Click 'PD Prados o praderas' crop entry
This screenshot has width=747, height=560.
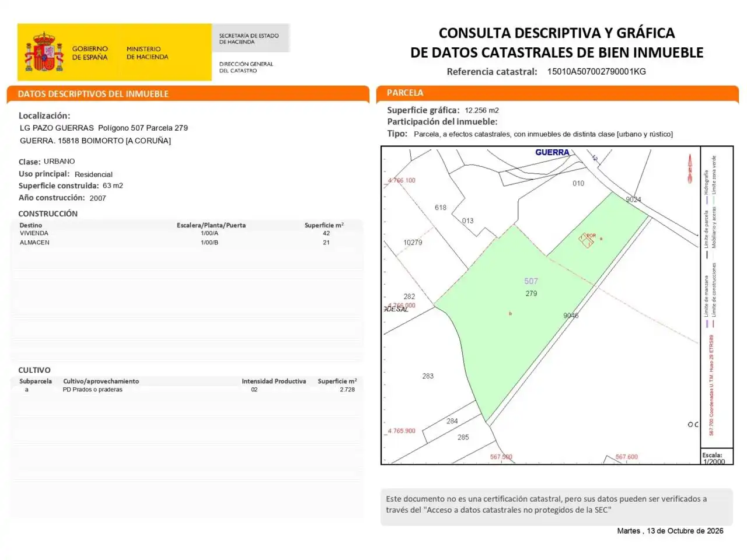(93, 390)
